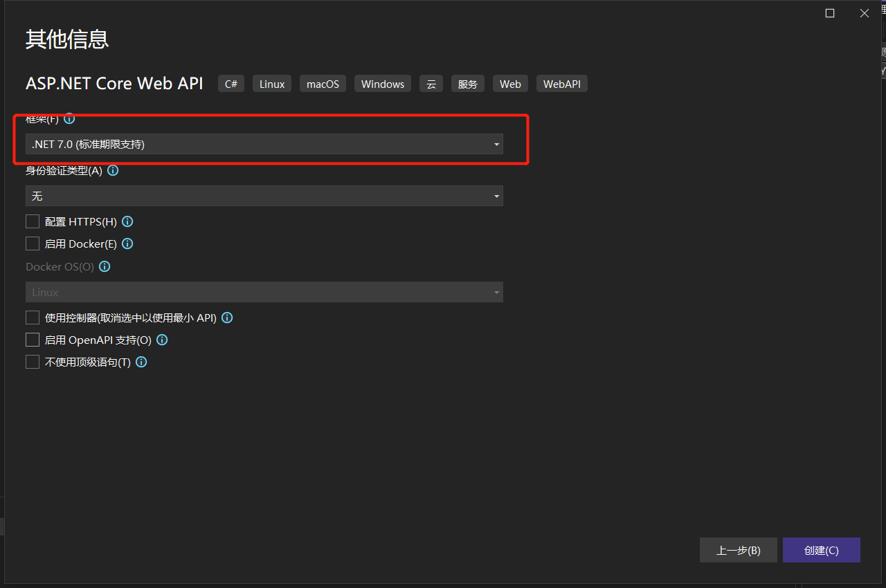The image size is (886, 588).
Task: Click the info icon after 使用控制器 option
Action: (226, 318)
